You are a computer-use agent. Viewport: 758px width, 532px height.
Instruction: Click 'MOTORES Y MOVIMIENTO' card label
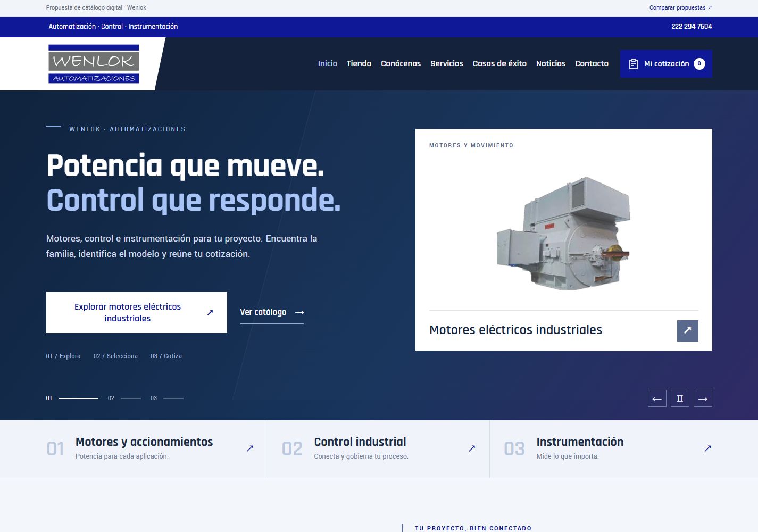click(471, 145)
